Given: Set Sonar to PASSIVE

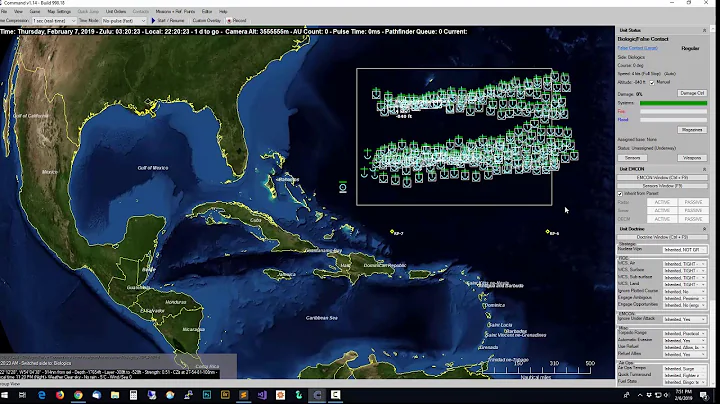Looking at the screenshot, I should [x=693, y=211].
